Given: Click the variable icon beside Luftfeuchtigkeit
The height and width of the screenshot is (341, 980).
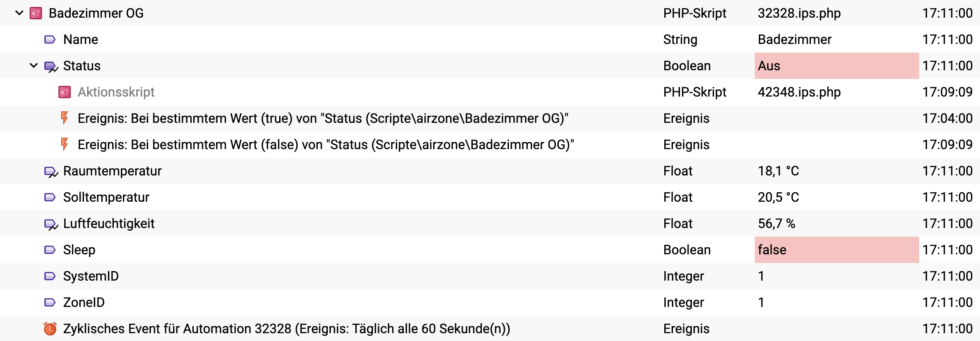Looking at the screenshot, I should 49,223.
